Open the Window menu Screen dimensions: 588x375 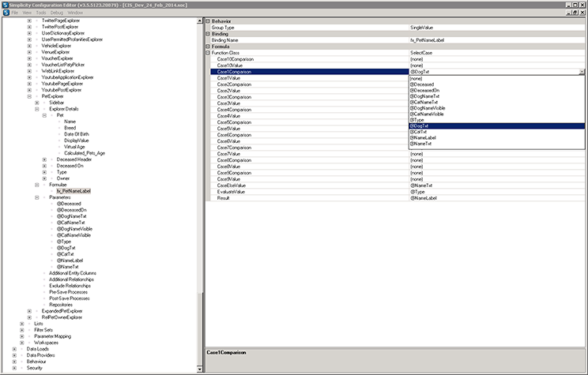tap(75, 13)
